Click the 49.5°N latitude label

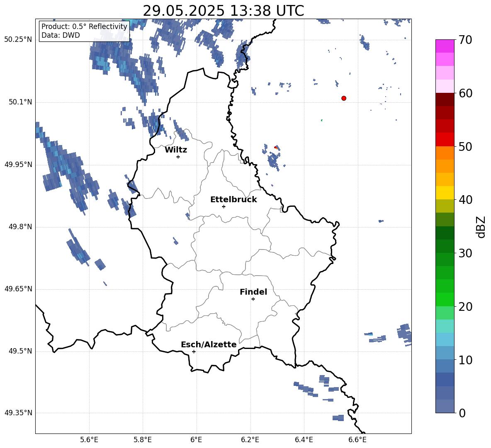pos(20,351)
